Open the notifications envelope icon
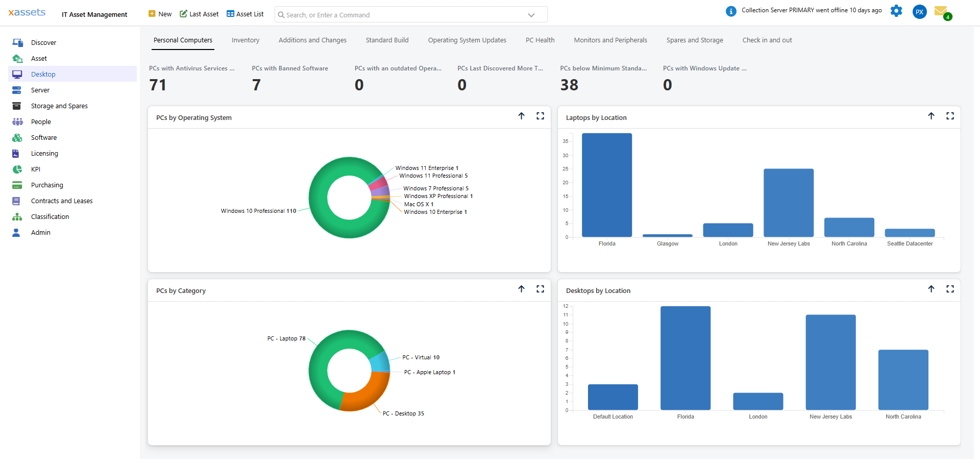 pyautogui.click(x=943, y=11)
